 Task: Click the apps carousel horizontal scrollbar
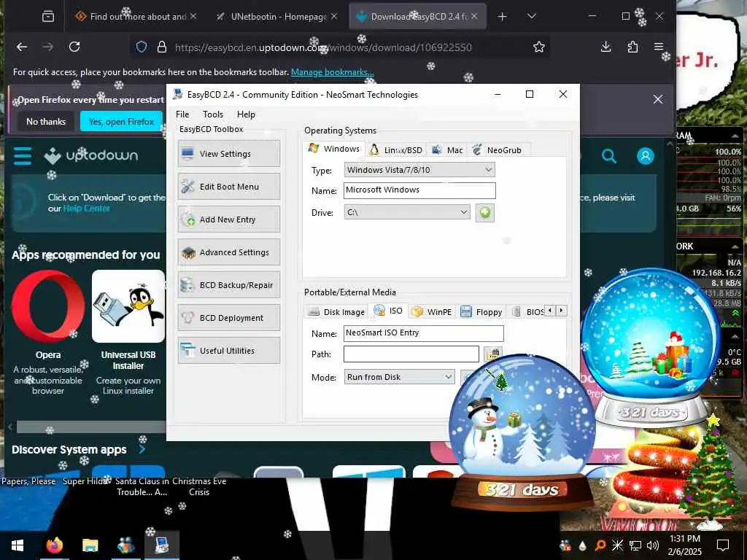pos(90,426)
